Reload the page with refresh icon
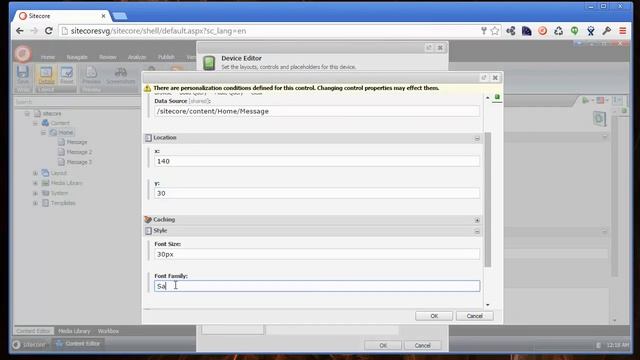This screenshot has width=640, height=360. [x=49, y=31]
